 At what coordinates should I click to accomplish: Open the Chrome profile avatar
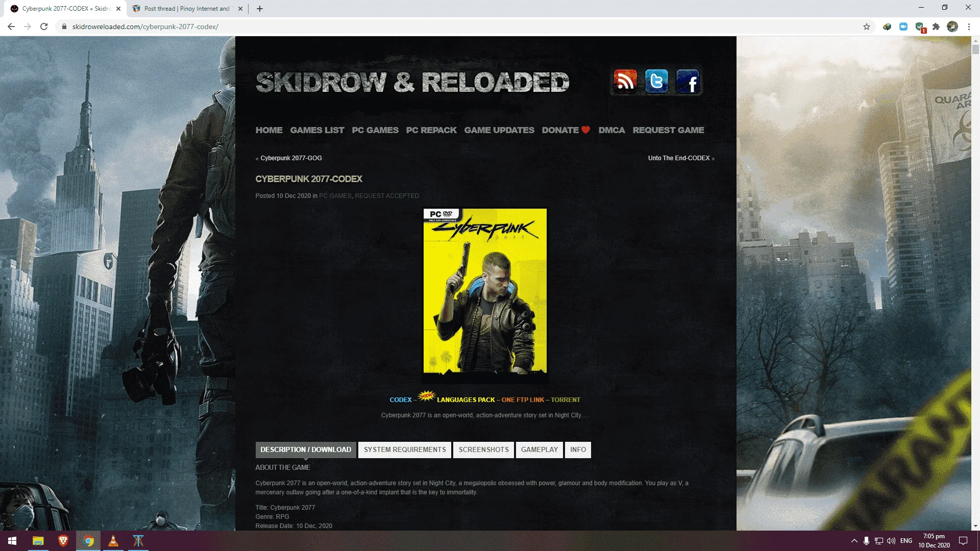coord(952,27)
